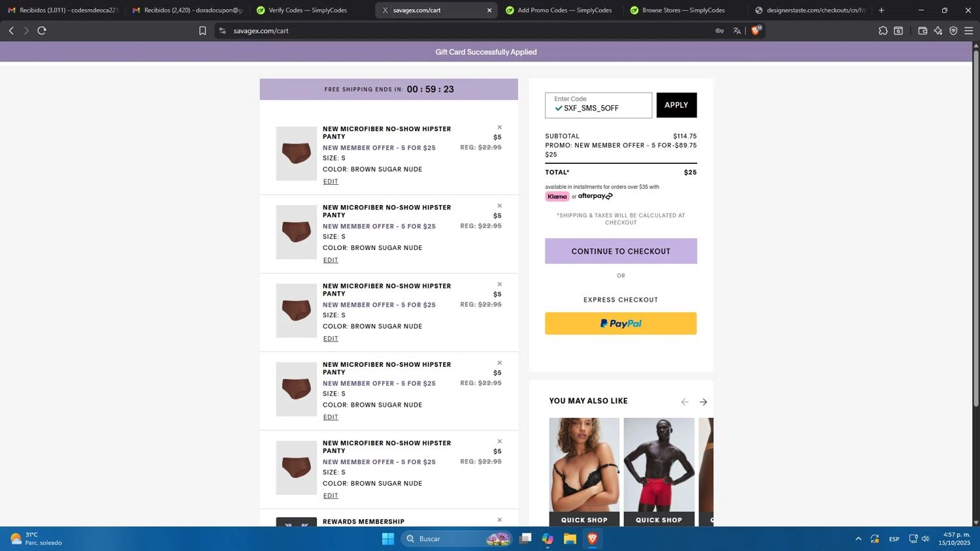Open the weather widget showing 31°C
Viewport: 980px width, 551px height.
(36, 539)
